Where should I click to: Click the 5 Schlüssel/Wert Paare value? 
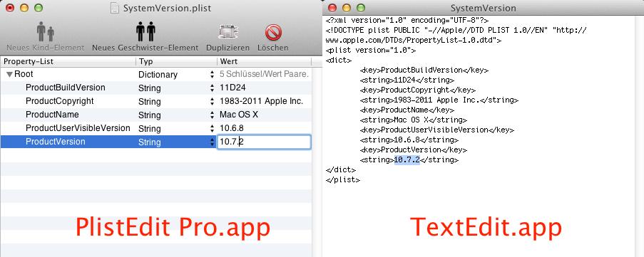pos(264,75)
